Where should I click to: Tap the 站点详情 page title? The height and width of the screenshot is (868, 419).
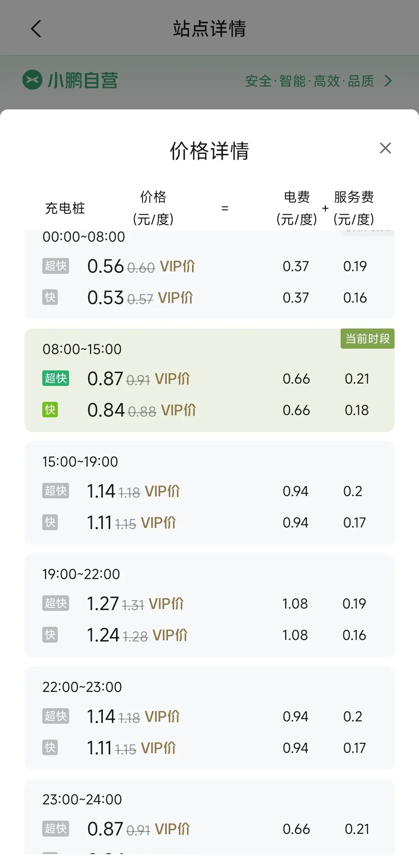[x=209, y=29]
